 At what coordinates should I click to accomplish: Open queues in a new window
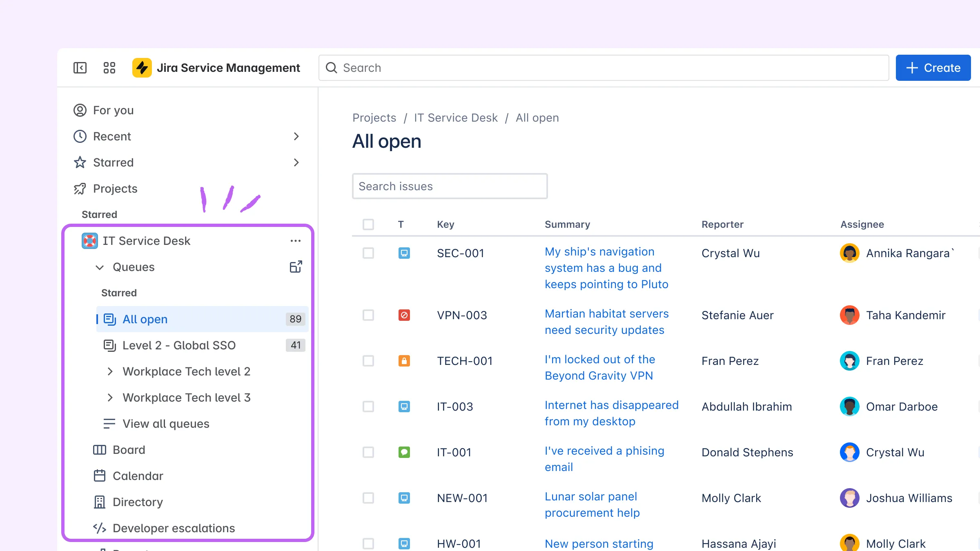pos(295,267)
